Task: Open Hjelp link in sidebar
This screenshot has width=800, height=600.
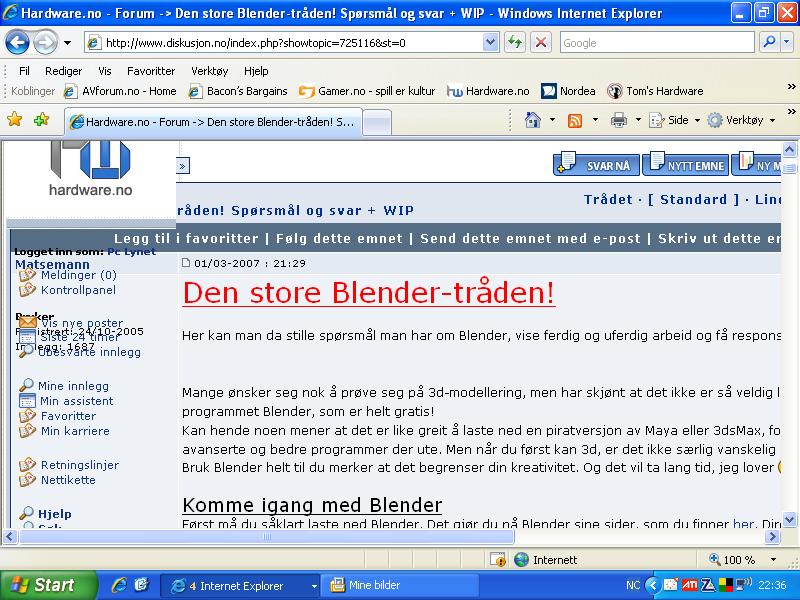Action: 55,514
